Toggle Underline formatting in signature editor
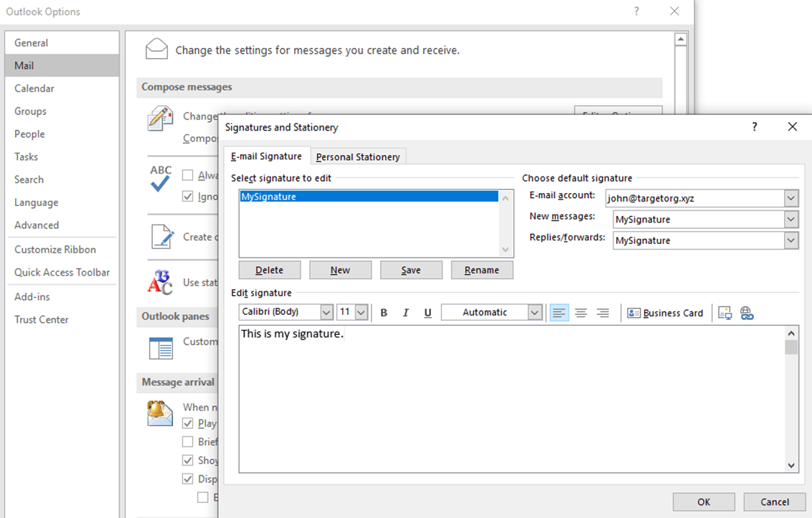This screenshot has width=812, height=518. coord(428,313)
